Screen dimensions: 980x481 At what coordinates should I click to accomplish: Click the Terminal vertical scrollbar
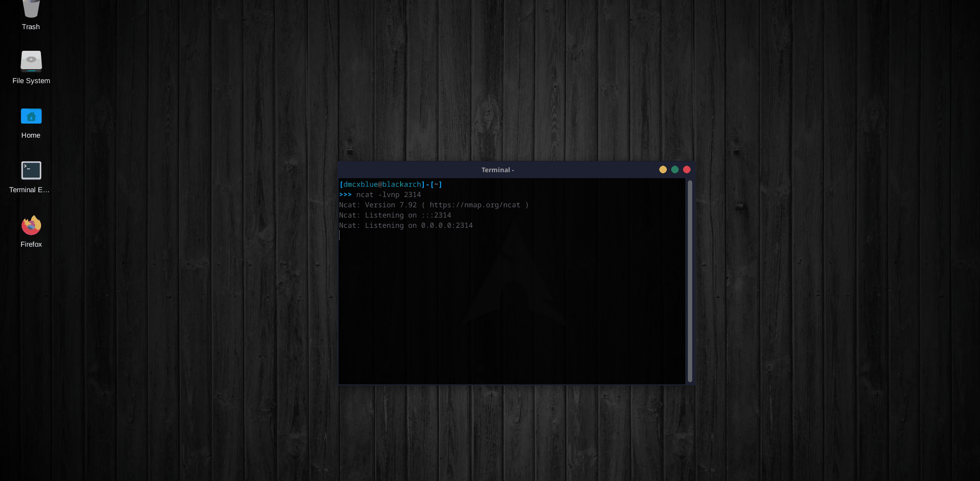pos(690,281)
